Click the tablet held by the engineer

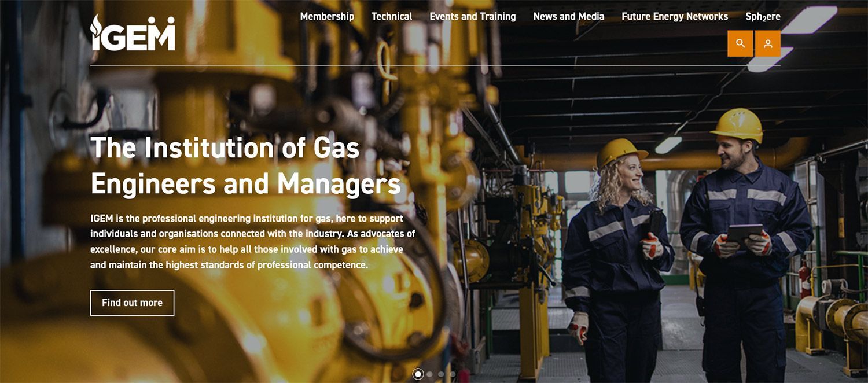coord(744,233)
